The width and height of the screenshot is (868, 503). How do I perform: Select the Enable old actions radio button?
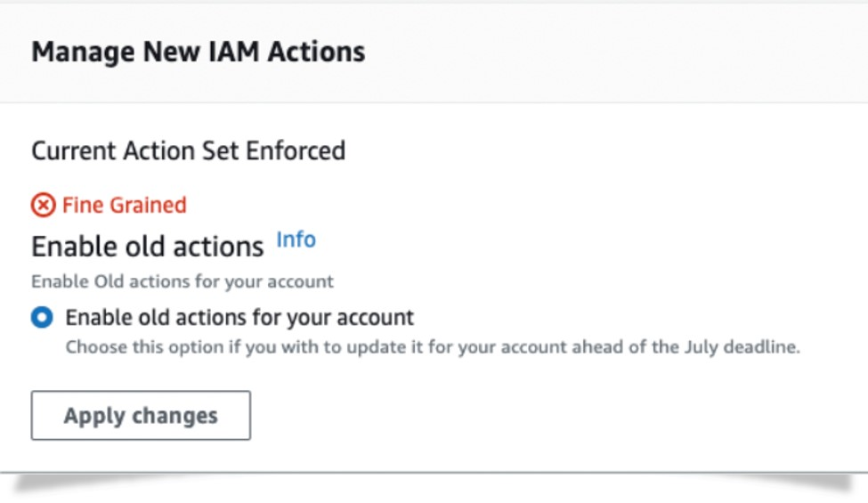tap(42, 318)
